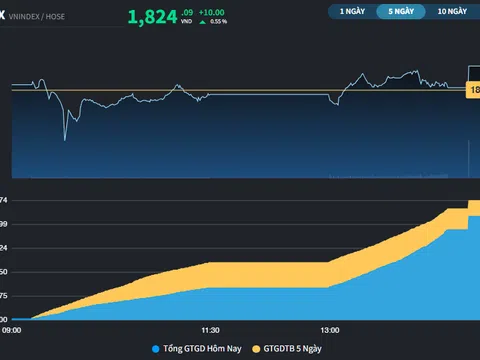The height and width of the screenshot is (360, 480).
Task: Toggle the Tổng GTGD Hôm Nay legend
Action: click(x=197, y=349)
